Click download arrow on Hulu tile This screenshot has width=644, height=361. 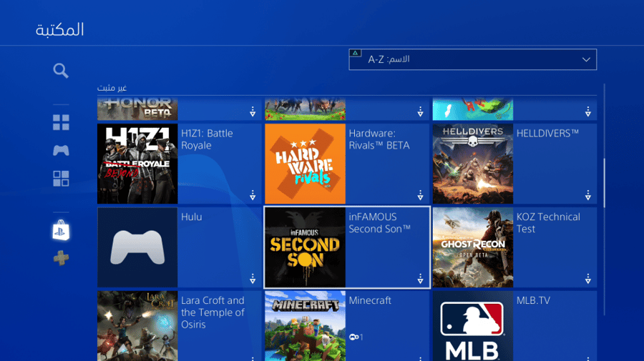point(253,279)
